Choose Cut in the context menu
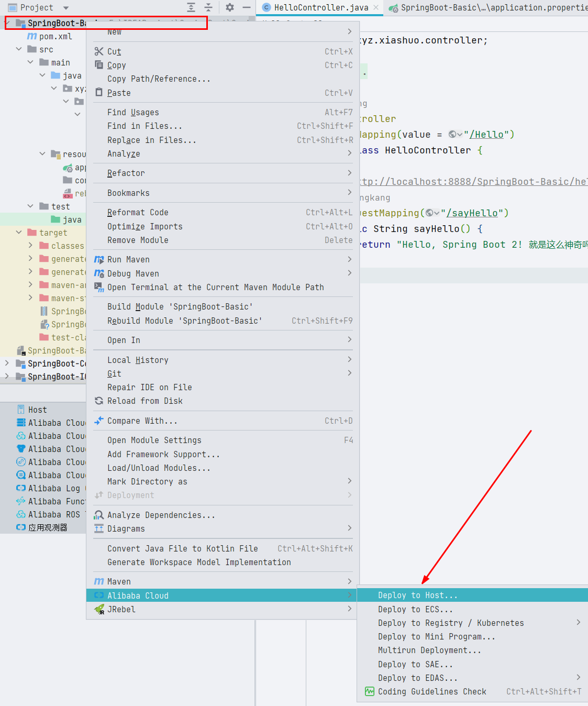588x706 pixels. [223, 51]
